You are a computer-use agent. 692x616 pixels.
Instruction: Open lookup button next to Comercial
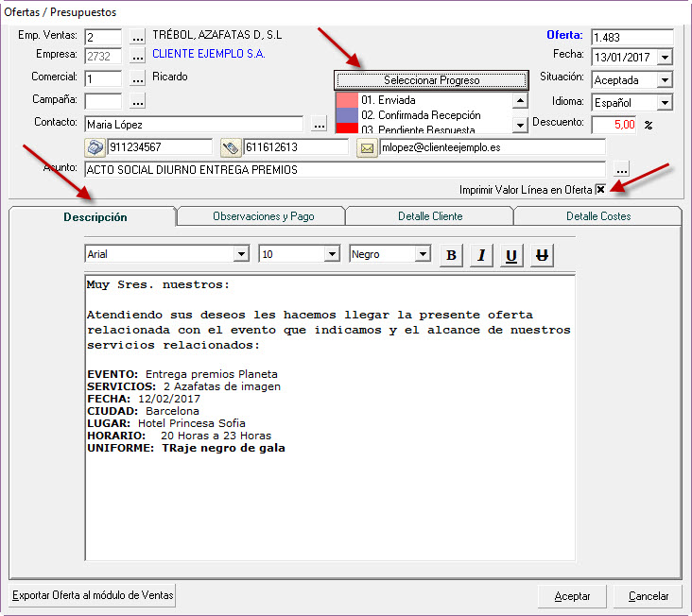coord(137,78)
